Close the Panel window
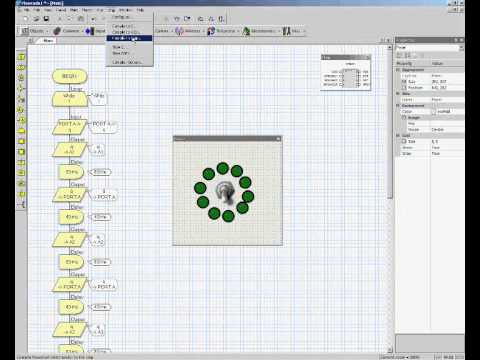The width and height of the screenshot is (480, 360). pos(278,138)
